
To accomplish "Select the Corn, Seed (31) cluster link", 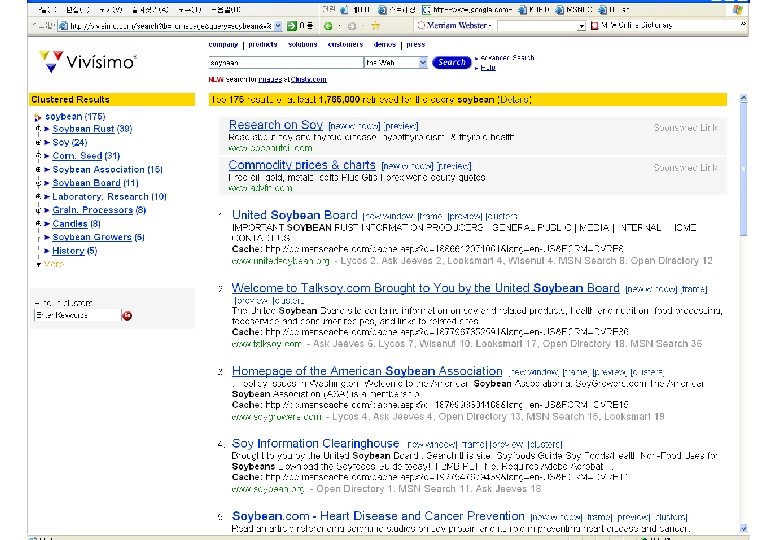I will [x=86, y=156].
